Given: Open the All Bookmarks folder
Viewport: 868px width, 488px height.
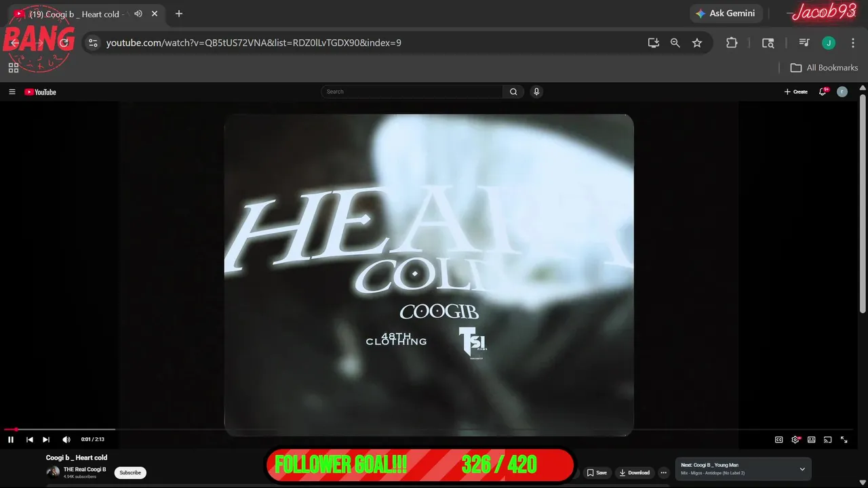Looking at the screenshot, I should point(824,68).
